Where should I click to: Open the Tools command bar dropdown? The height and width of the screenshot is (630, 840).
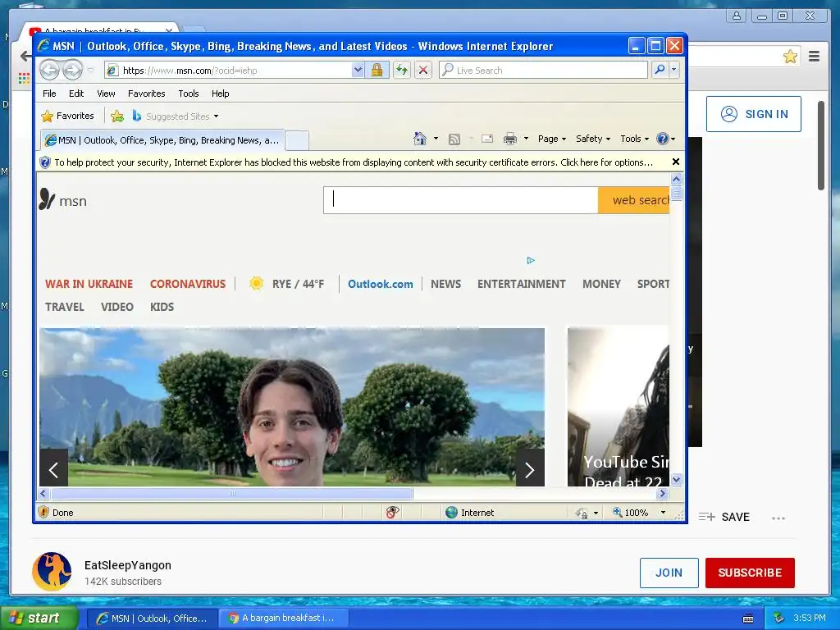(x=634, y=139)
